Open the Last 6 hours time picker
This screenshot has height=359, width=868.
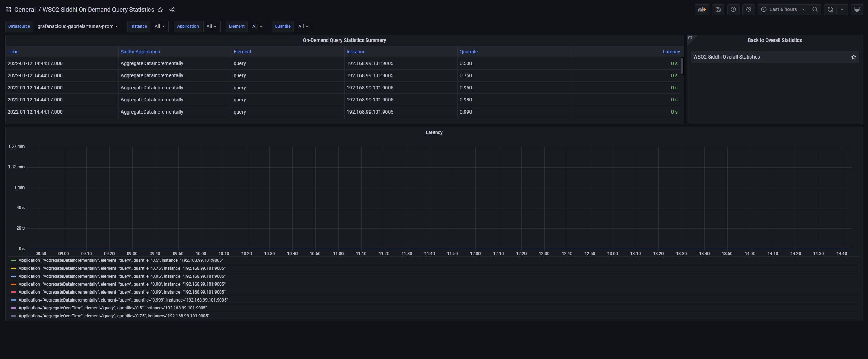coord(783,9)
